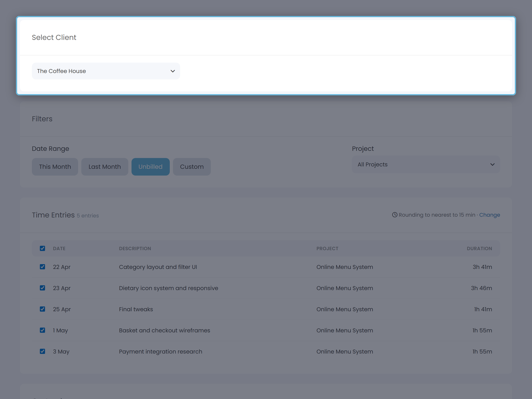Click the chevron arrow in Project dropdown
Screen dimensions: 532x399
[x=492, y=164]
